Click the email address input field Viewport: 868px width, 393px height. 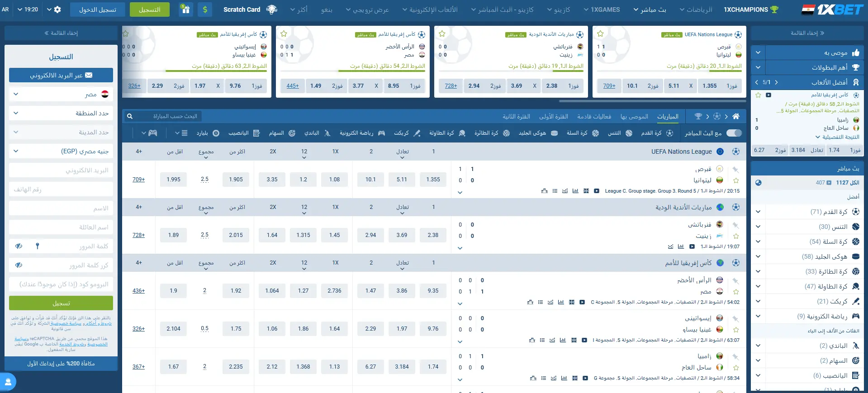(x=61, y=170)
